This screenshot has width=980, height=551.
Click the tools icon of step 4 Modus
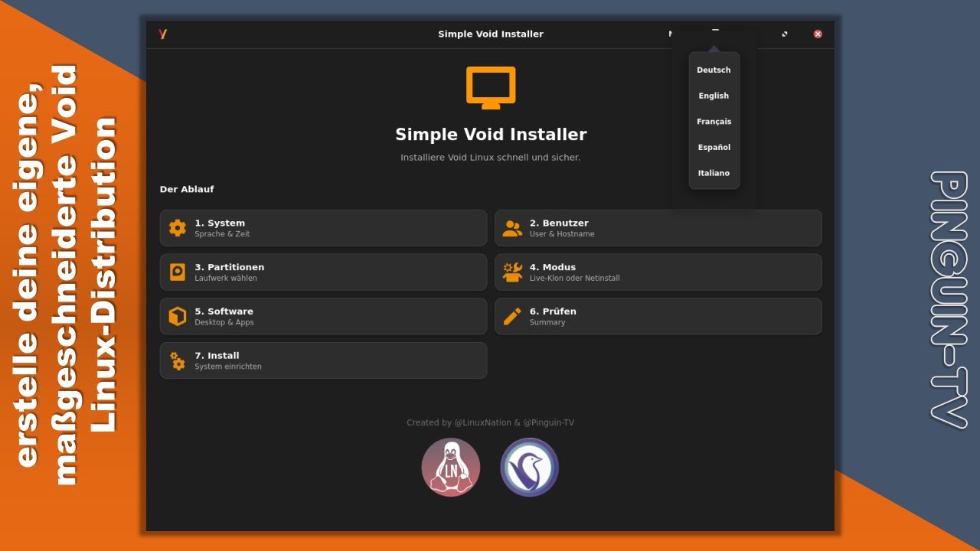click(x=512, y=272)
